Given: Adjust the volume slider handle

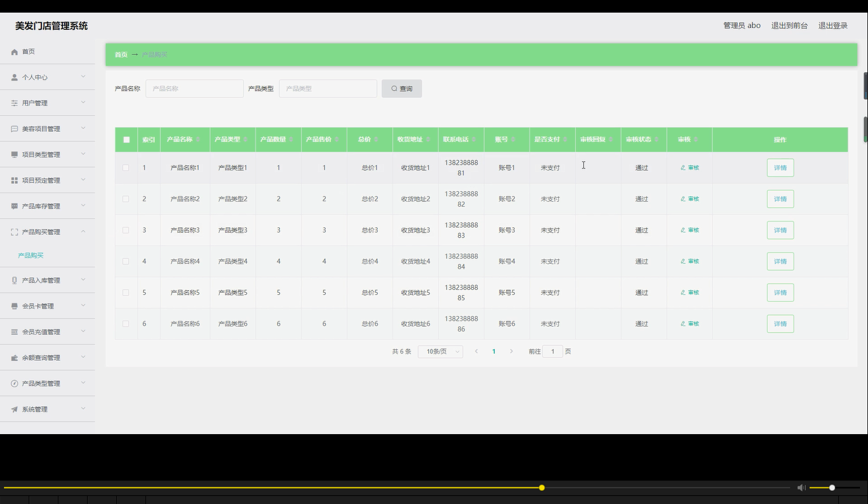Looking at the screenshot, I should pos(832,488).
